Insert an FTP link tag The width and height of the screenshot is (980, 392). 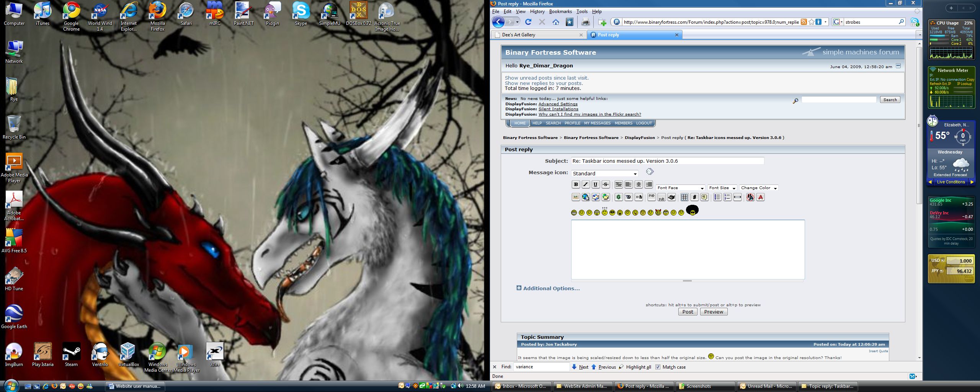(606, 197)
